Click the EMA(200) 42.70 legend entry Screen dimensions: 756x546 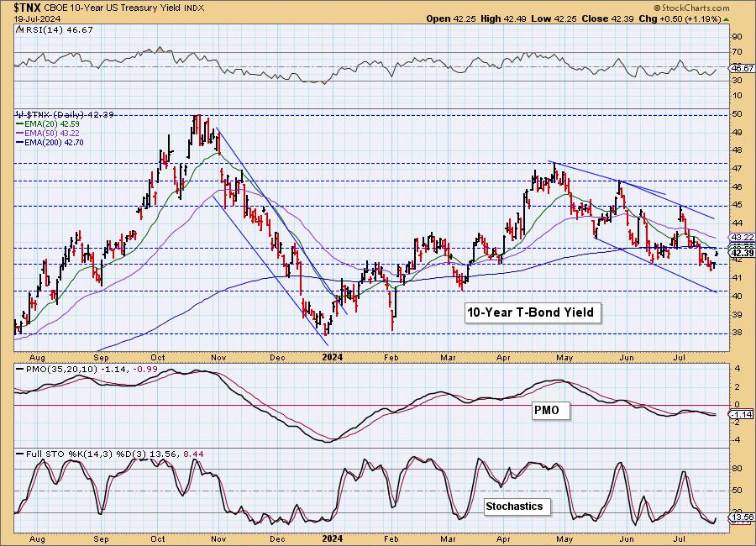pyautogui.click(x=55, y=142)
